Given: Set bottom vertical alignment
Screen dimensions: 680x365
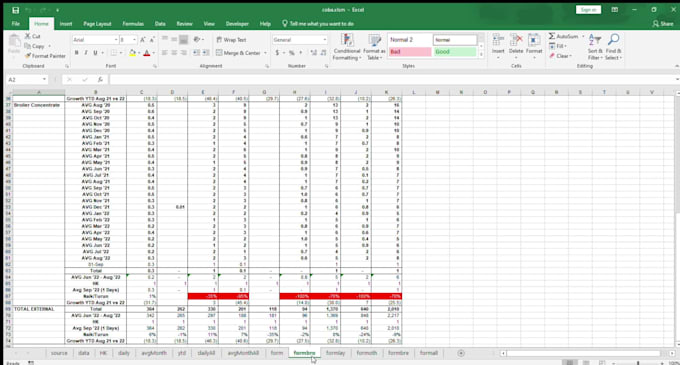Looking at the screenshot, I should tap(183, 40).
